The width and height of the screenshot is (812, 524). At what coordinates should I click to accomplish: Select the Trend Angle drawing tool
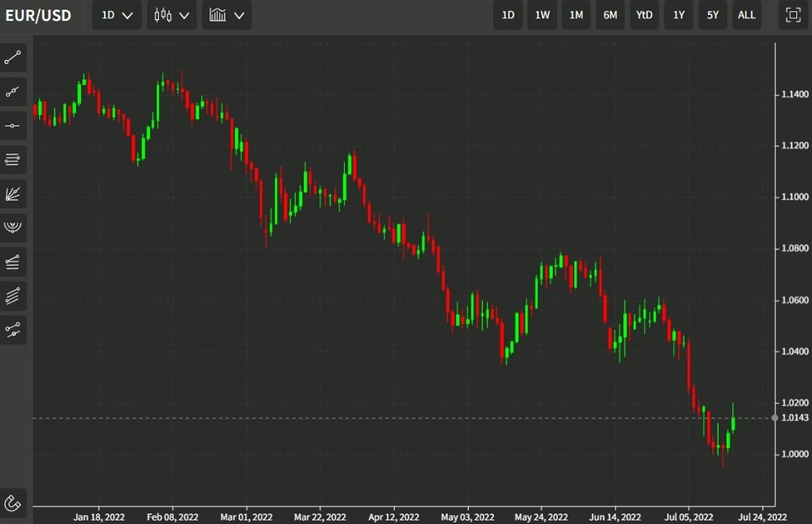click(12, 91)
